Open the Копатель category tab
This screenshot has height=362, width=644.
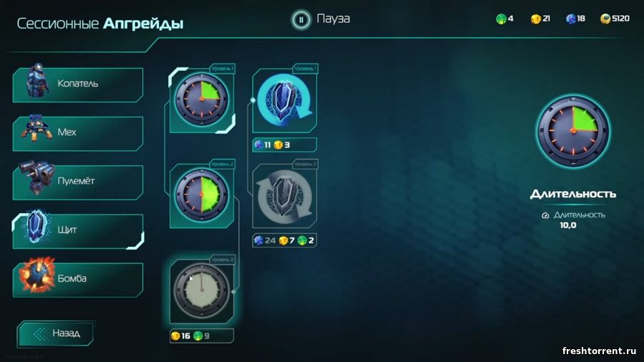click(78, 84)
